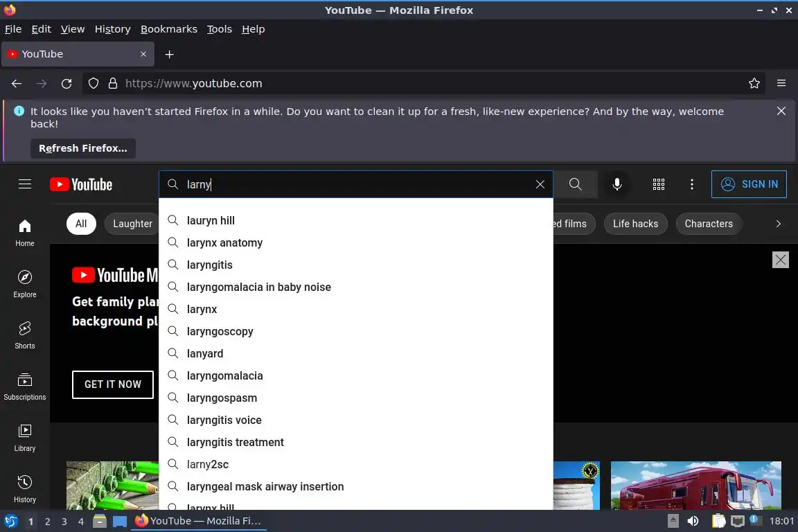Click the taskbar start menu icon

pos(10,521)
